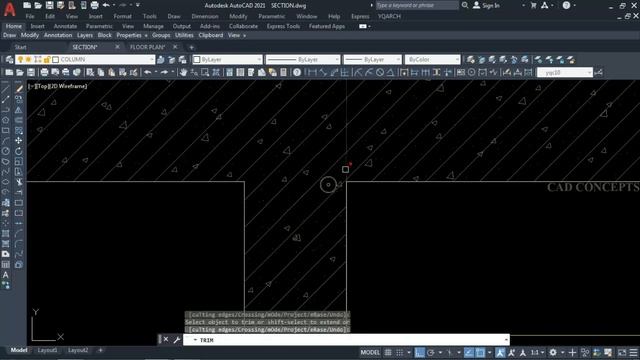Screen dimensions: 640x360
Task: Switch to the Layout1 tab
Action: coord(47,350)
